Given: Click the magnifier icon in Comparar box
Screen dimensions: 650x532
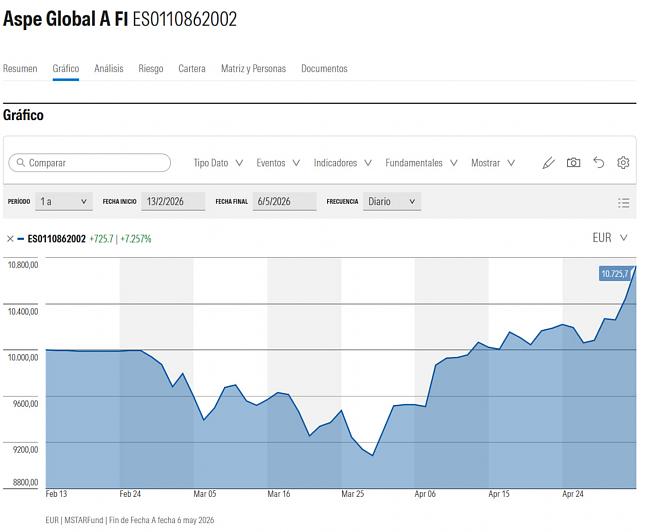Looking at the screenshot, I should pos(20,163).
